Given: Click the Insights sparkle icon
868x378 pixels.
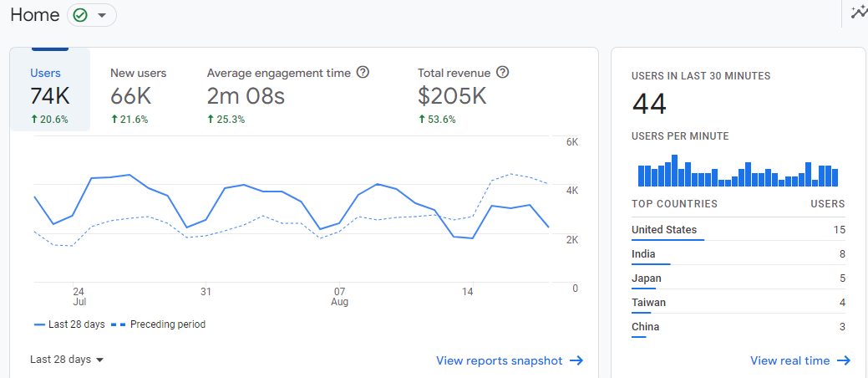Looking at the screenshot, I should tap(859, 13).
